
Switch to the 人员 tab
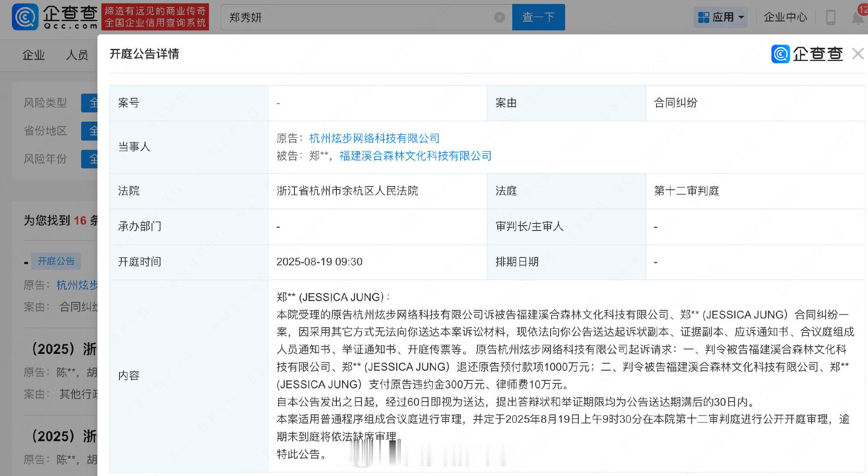tap(77, 55)
